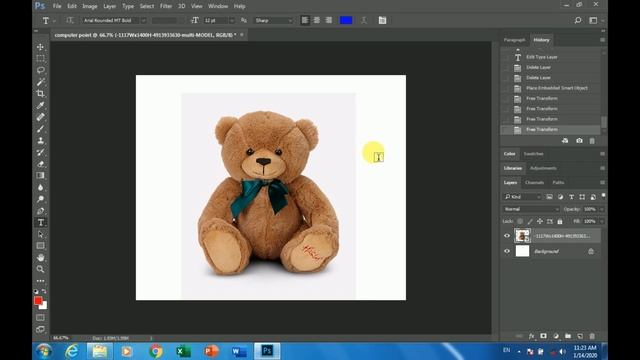
Task: Add a layer mask
Action: click(x=543, y=336)
